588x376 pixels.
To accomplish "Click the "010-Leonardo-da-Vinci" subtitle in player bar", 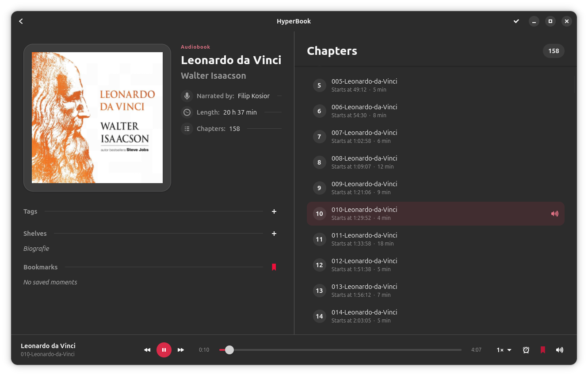I will tap(48, 354).
